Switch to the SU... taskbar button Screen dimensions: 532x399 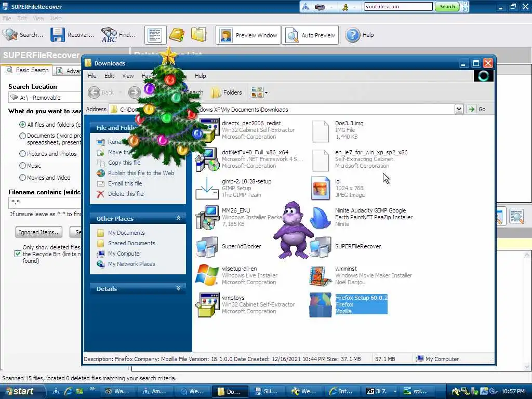pos(268,391)
